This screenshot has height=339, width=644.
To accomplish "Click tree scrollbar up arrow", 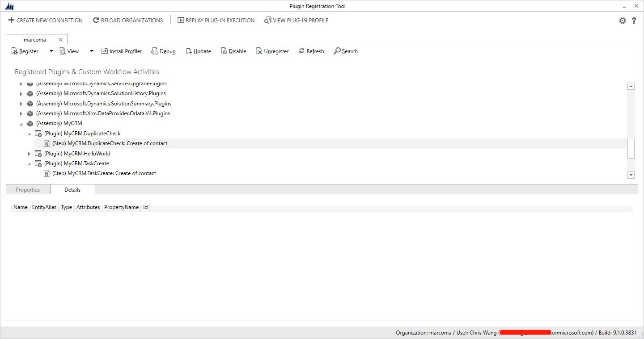I will click(631, 86).
